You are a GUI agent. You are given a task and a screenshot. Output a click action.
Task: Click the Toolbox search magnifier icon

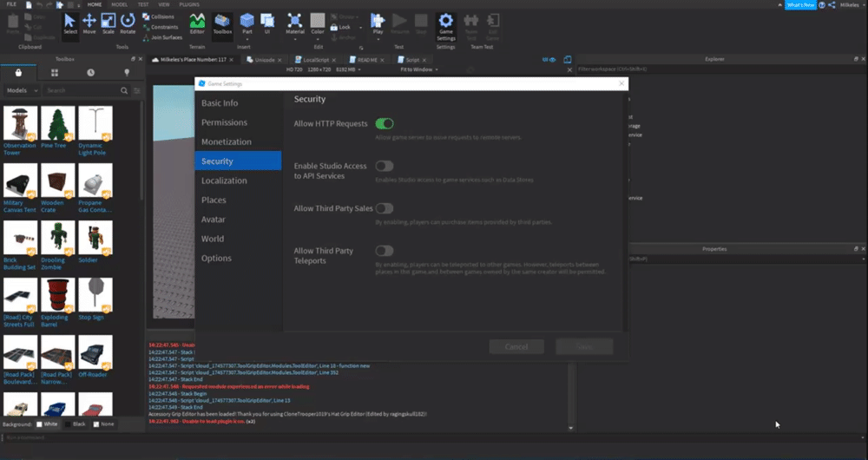[124, 90]
